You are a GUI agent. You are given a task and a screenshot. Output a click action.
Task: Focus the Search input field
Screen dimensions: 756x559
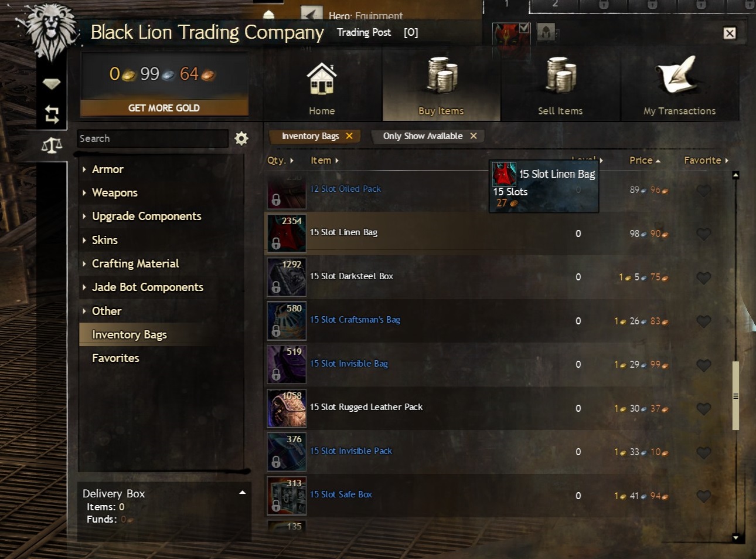(152, 138)
